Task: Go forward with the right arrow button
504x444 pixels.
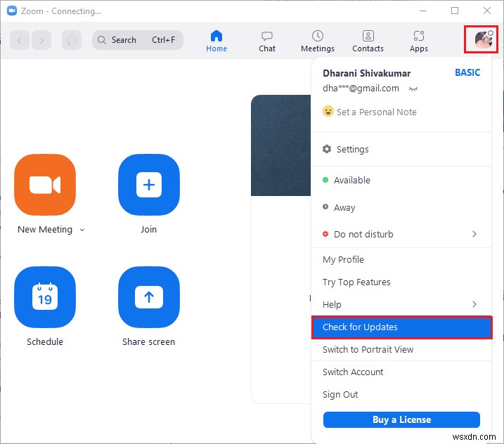Action: pyautogui.click(x=41, y=40)
